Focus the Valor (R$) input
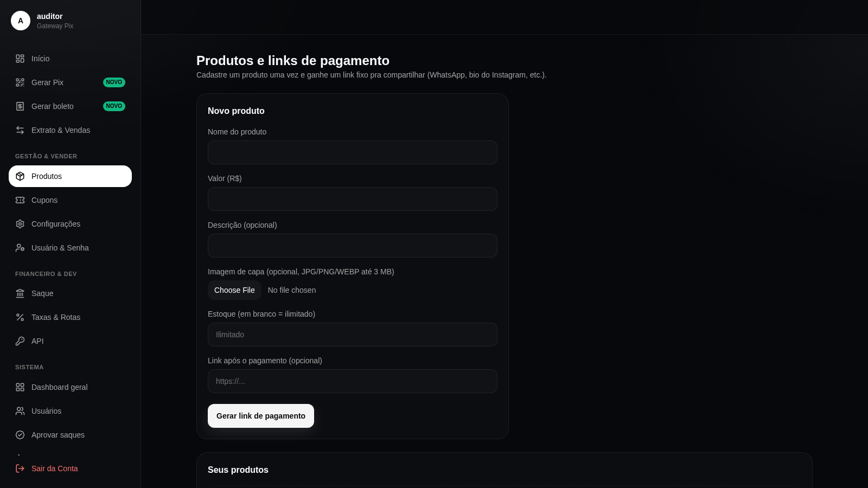 pos(353,199)
